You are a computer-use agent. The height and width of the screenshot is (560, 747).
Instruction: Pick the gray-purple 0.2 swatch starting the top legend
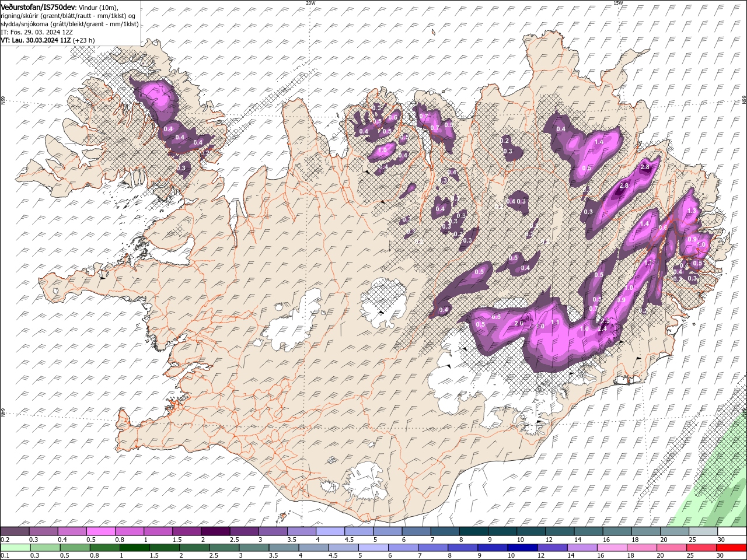coord(15,531)
